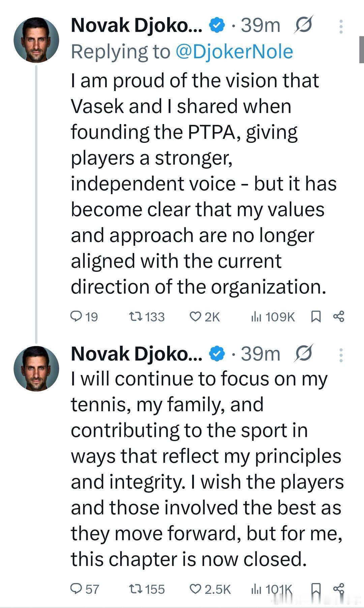Click the @DjokerNole mention link
This screenshot has height=608, width=364.
234,52
